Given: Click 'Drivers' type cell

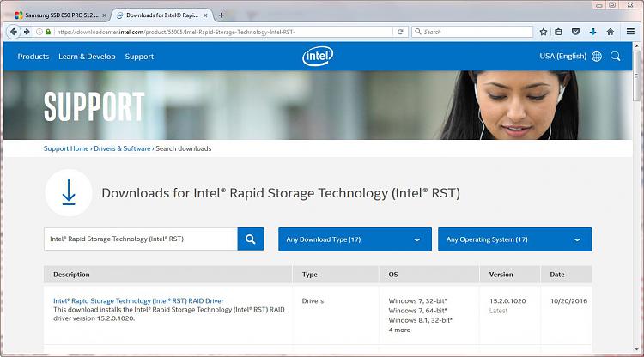Looking at the screenshot, I should tap(313, 300).
